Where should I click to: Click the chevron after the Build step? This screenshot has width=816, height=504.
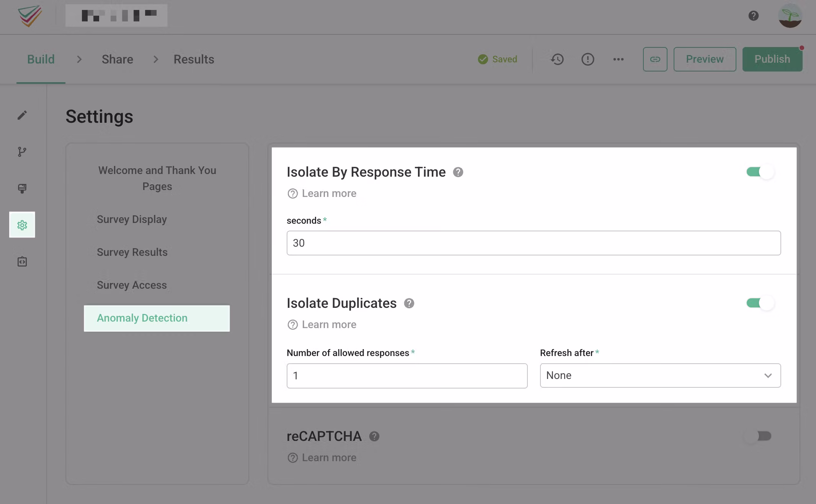[79, 59]
